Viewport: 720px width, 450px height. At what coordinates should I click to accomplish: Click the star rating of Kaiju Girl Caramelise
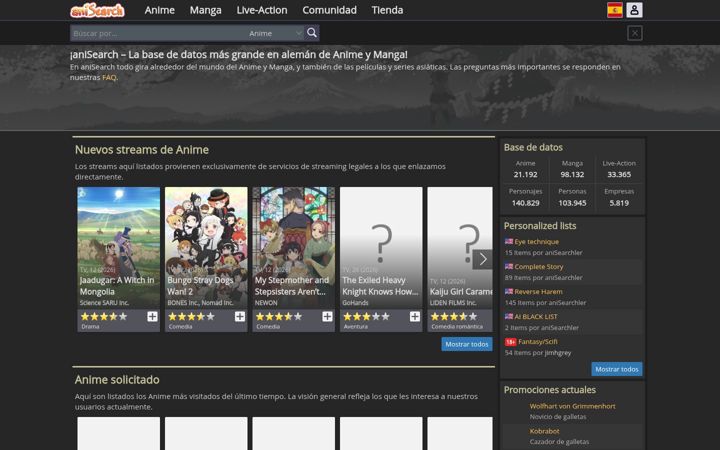(x=454, y=316)
